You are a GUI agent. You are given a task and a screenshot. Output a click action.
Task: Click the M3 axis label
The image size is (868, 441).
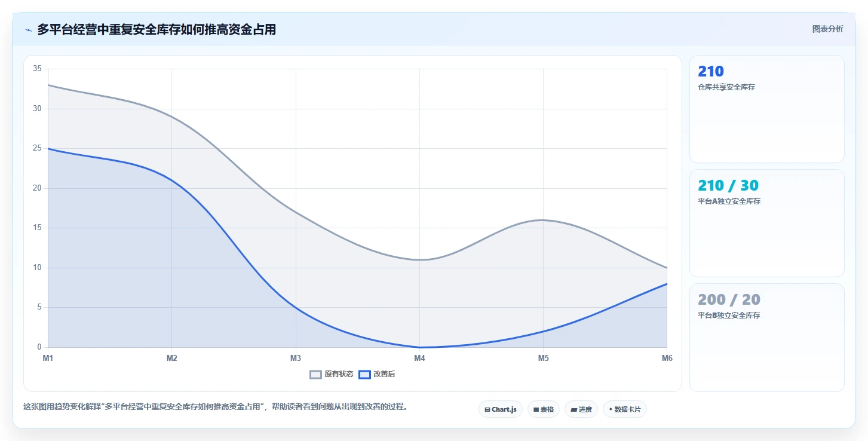(x=295, y=358)
